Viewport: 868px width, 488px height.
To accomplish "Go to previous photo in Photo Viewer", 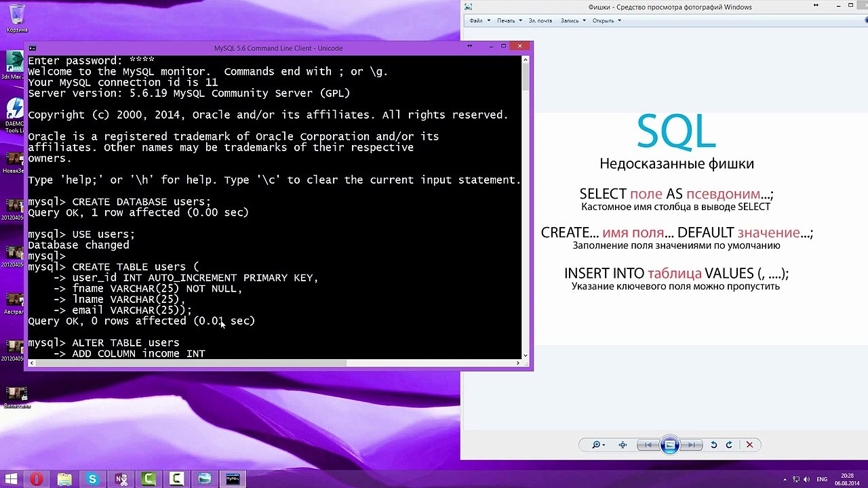I will point(648,445).
